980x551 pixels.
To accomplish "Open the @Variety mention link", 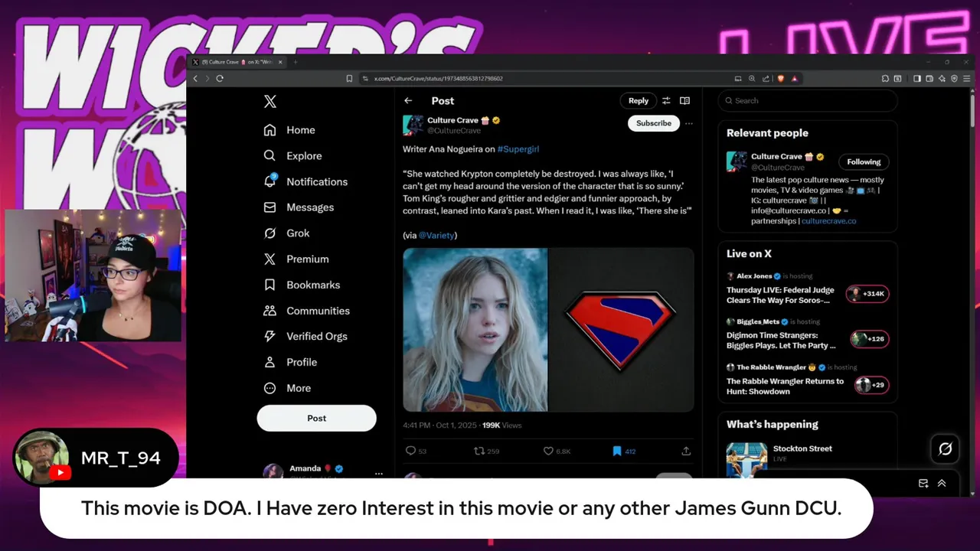I will tap(436, 236).
